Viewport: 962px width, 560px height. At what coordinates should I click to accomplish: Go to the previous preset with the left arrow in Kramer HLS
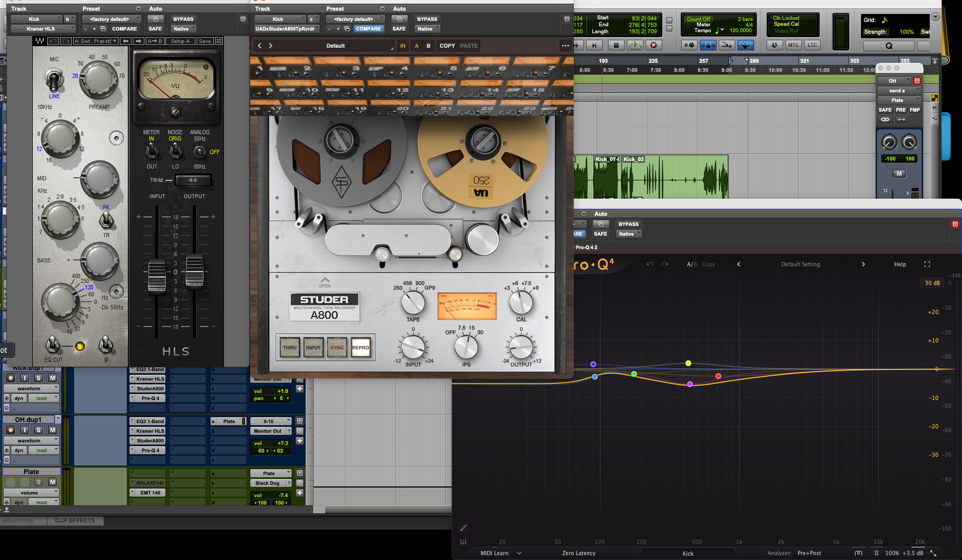(x=126, y=41)
